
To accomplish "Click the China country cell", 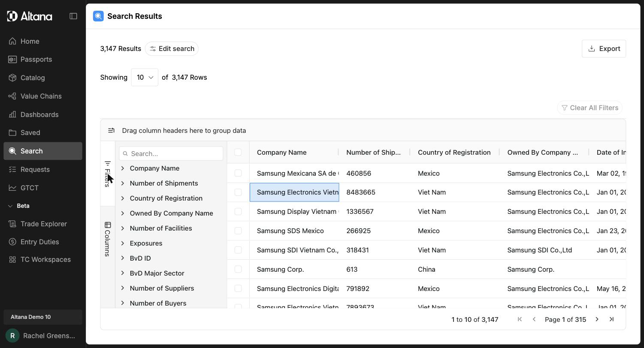I will 455,269.
